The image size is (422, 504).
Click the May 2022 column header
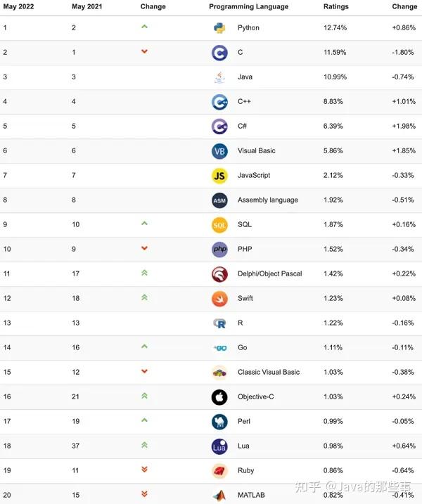(18, 6)
